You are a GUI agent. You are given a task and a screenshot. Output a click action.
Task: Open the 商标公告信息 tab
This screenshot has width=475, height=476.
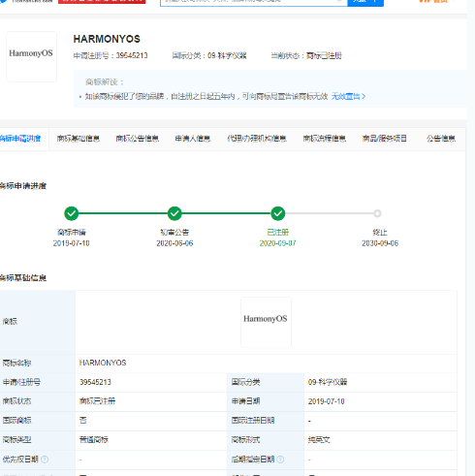pyautogui.click(x=138, y=139)
